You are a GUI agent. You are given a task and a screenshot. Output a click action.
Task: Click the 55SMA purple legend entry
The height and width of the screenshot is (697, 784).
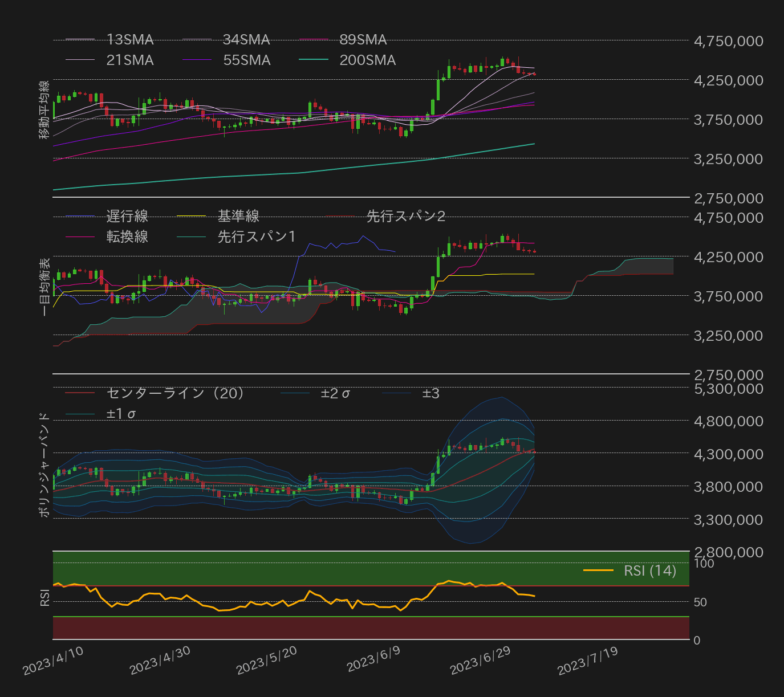pos(247,60)
